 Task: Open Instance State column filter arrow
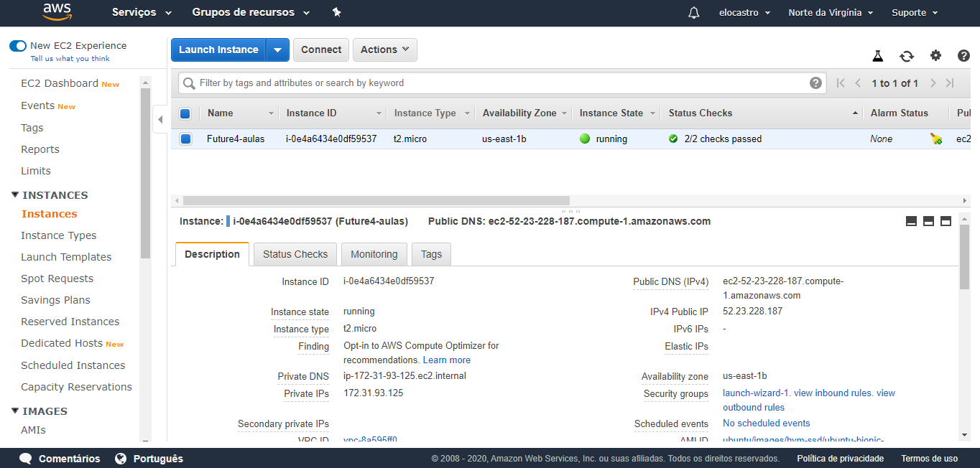(652, 113)
